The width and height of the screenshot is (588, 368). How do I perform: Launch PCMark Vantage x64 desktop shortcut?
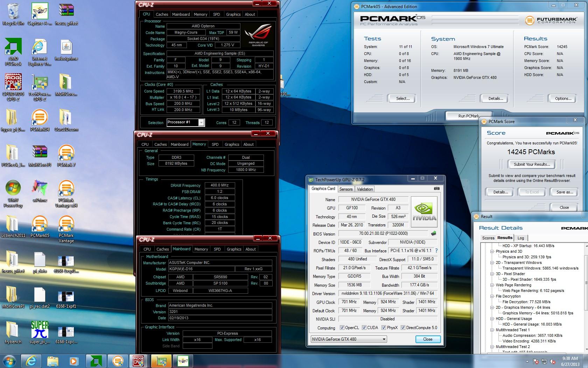point(66,194)
